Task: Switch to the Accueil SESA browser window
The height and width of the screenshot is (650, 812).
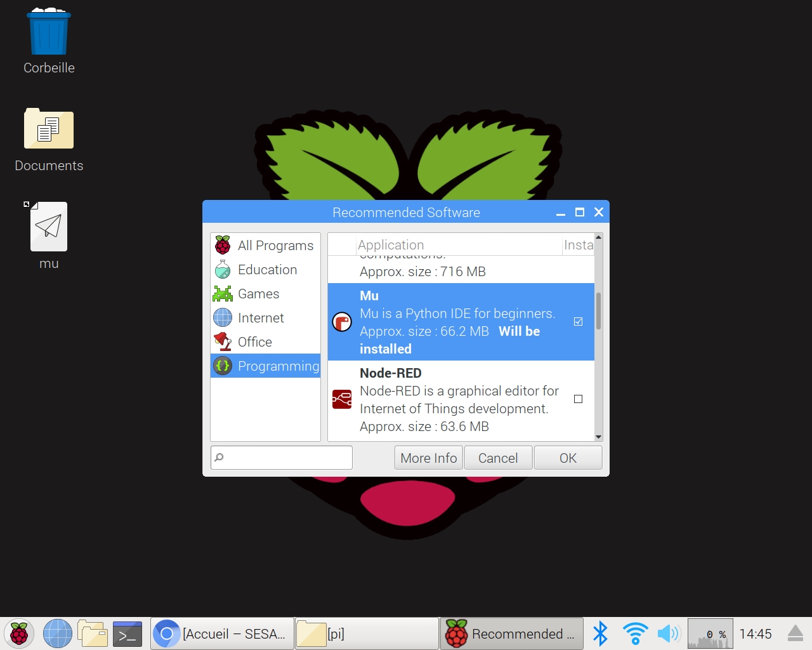Action: pyautogui.click(x=222, y=633)
